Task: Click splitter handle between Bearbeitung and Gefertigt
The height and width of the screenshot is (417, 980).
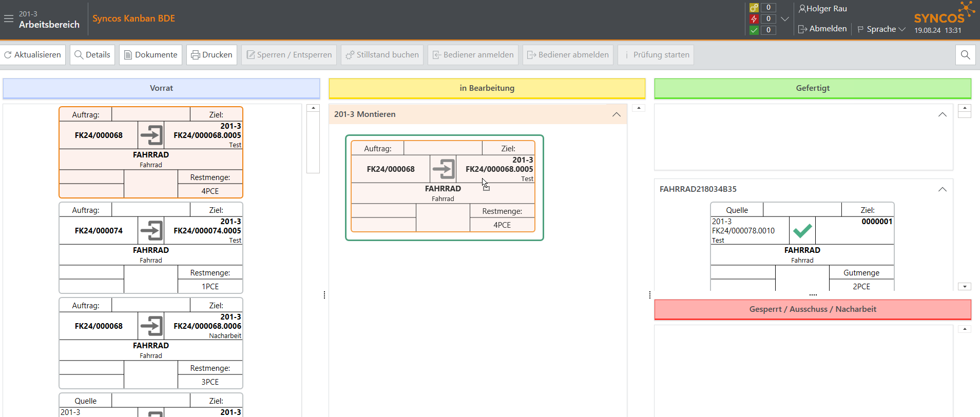Action: (x=650, y=295)
